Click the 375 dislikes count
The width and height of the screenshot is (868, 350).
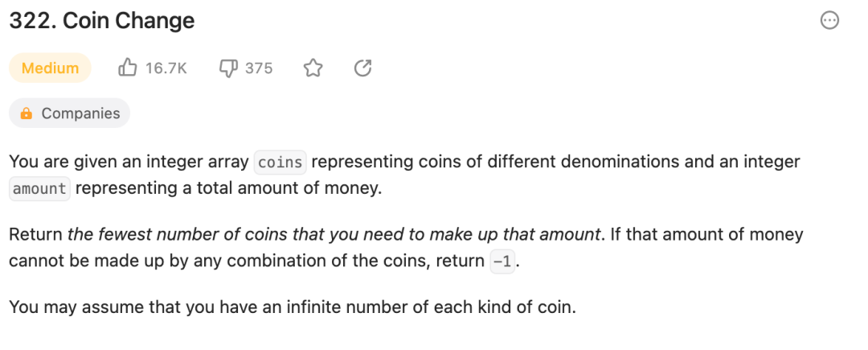(259, 68)
